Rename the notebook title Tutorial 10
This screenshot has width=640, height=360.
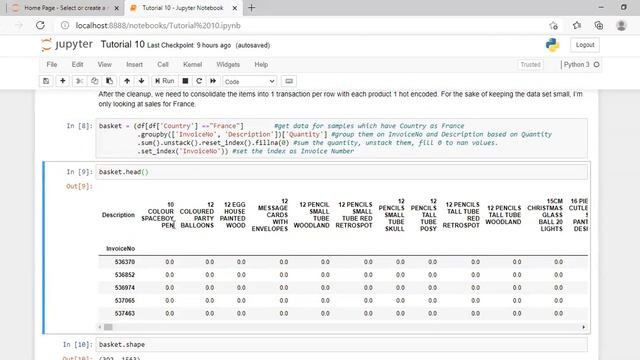click(122, 44)
